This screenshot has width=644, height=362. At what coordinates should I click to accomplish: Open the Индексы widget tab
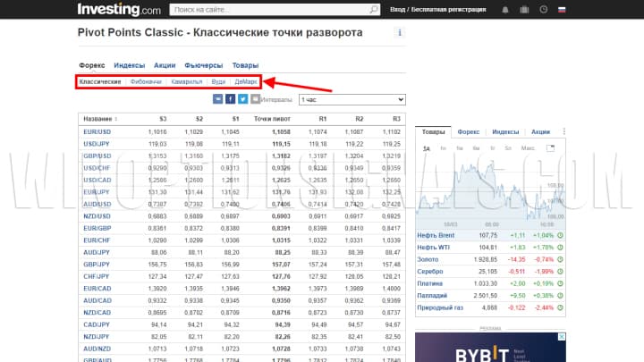tap(505, 131)
